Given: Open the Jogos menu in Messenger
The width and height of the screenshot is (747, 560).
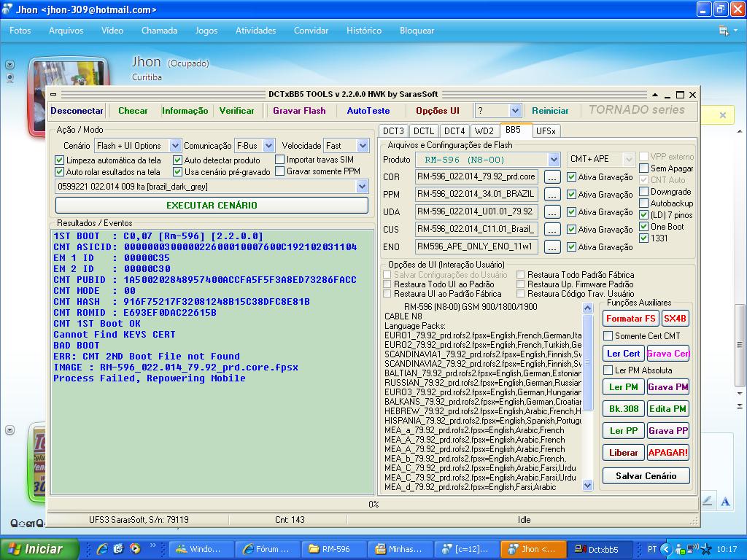Looking at the screenshot, I should click(206, 31).
